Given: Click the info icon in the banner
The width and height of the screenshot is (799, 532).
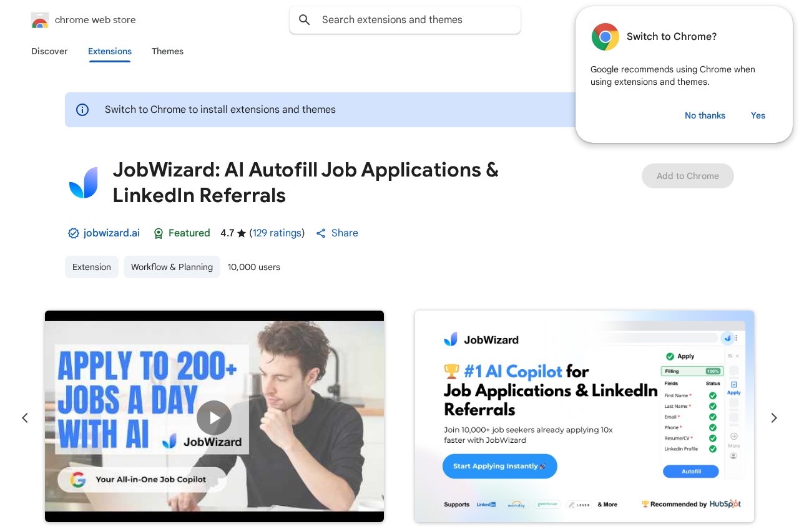Looking at the screenshot, I should pyautogui.click(x=82, y=109).
